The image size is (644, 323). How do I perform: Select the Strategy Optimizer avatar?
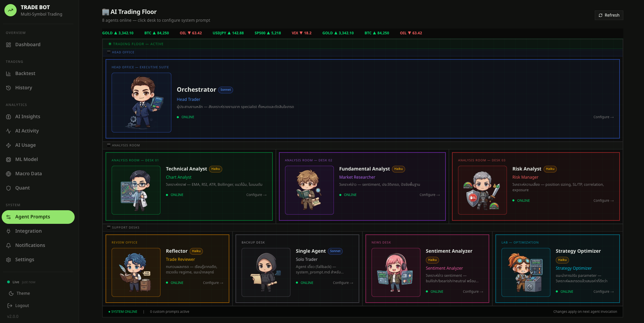pos(526,272)
